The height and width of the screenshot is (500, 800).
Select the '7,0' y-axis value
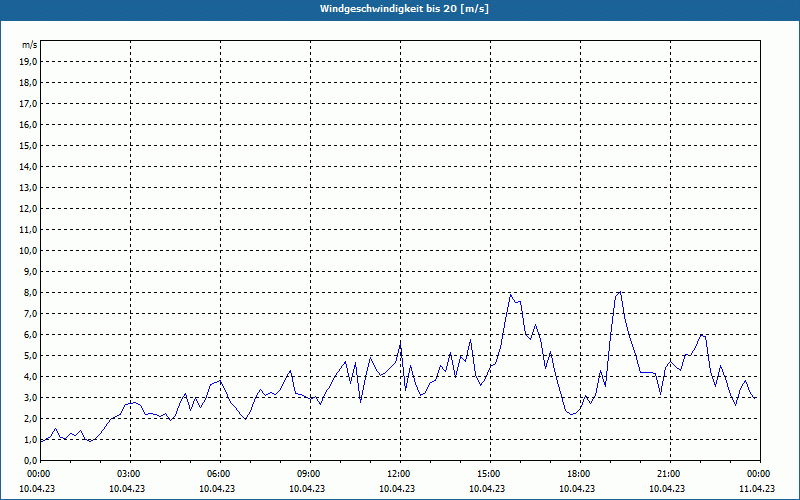click(x=31, y=314)
